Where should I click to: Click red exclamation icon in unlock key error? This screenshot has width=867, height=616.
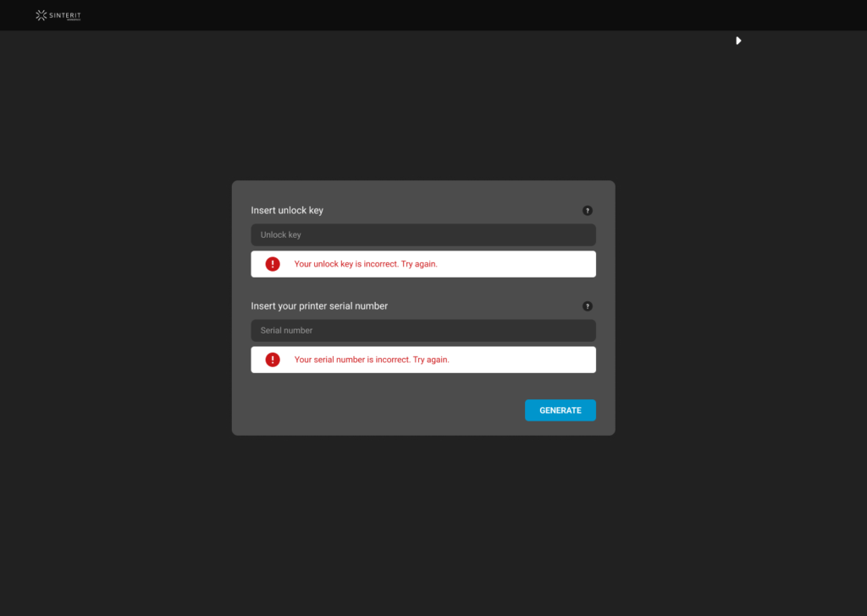click(x=273, y=264)
